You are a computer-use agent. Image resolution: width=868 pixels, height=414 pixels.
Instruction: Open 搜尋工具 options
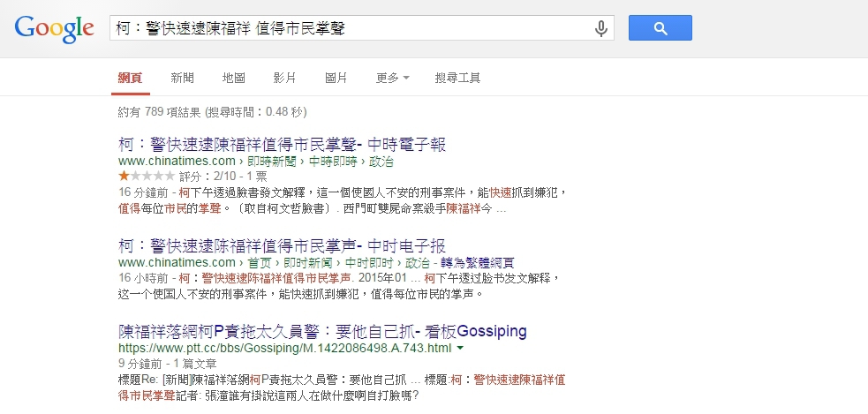(457, 78)
